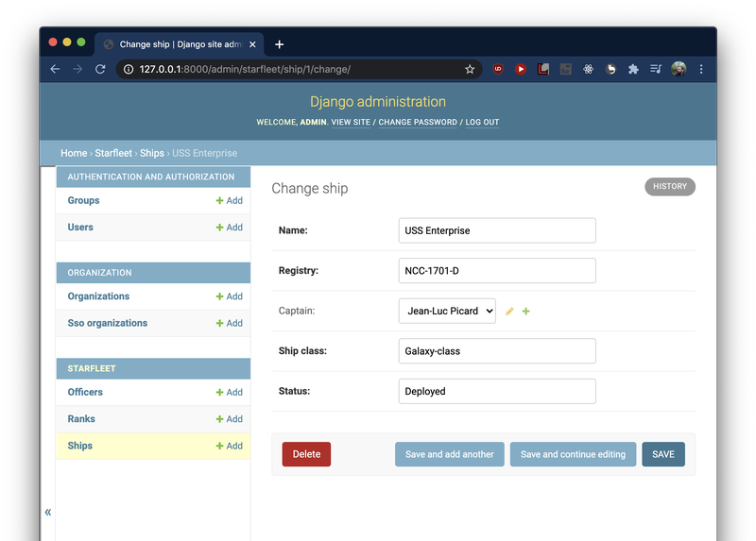Click the round white swirl extension icon
The height and width of the screenshot is (541, 756).
click(x=610, y=69)
